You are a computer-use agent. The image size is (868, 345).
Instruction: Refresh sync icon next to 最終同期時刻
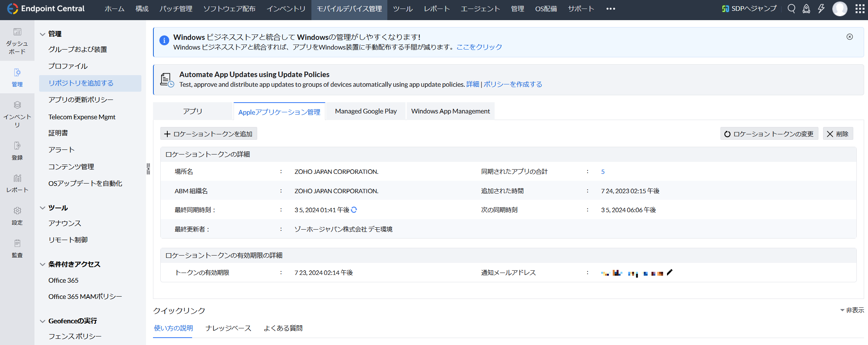pyautogui.click(x=354, y=209)
